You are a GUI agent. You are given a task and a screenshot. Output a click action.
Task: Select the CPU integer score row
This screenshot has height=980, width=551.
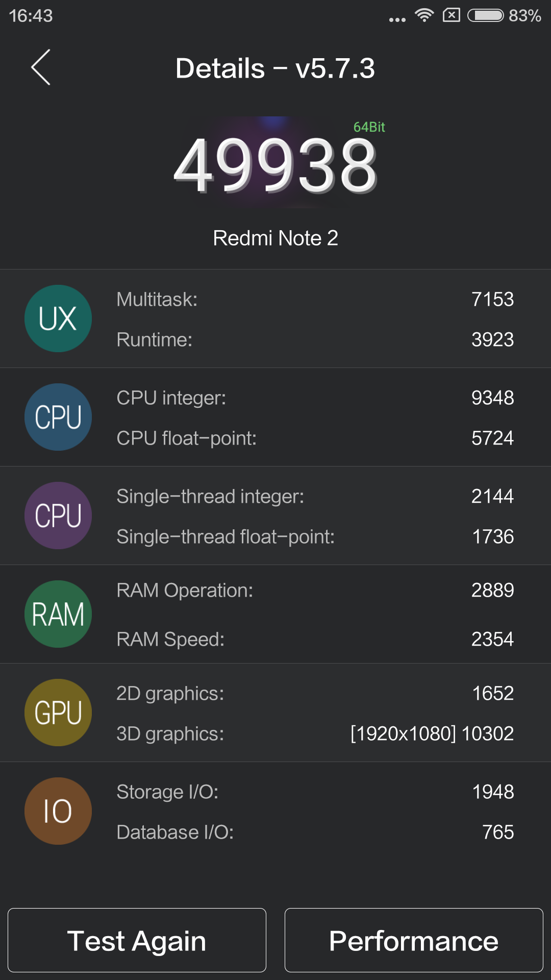(x=314, y=398)
